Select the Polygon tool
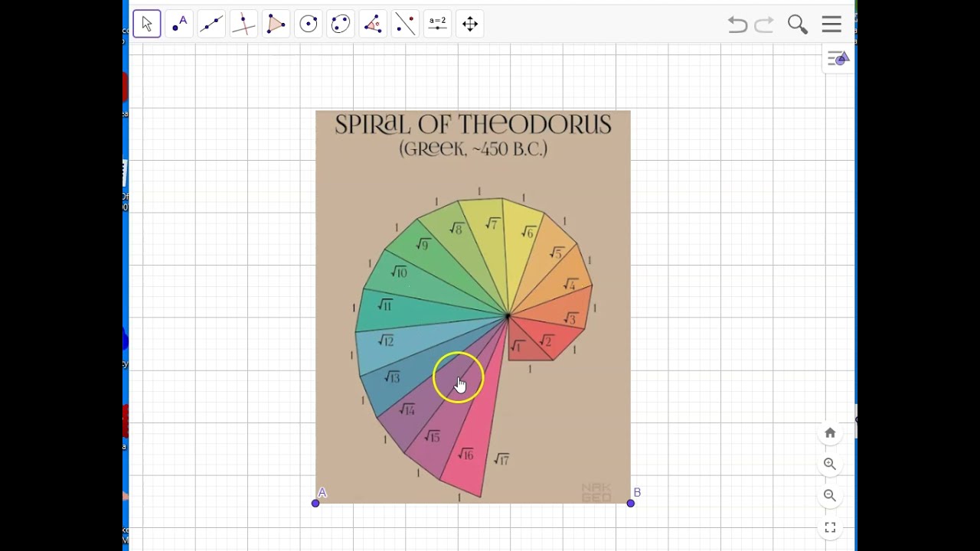This screenshot has height=551, width=980. coord(276,24)
